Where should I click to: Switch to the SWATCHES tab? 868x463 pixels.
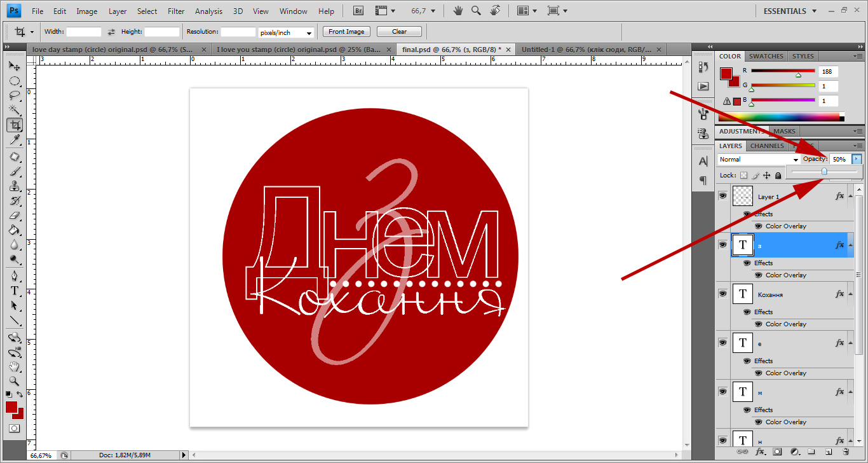[x=766, y=56]
